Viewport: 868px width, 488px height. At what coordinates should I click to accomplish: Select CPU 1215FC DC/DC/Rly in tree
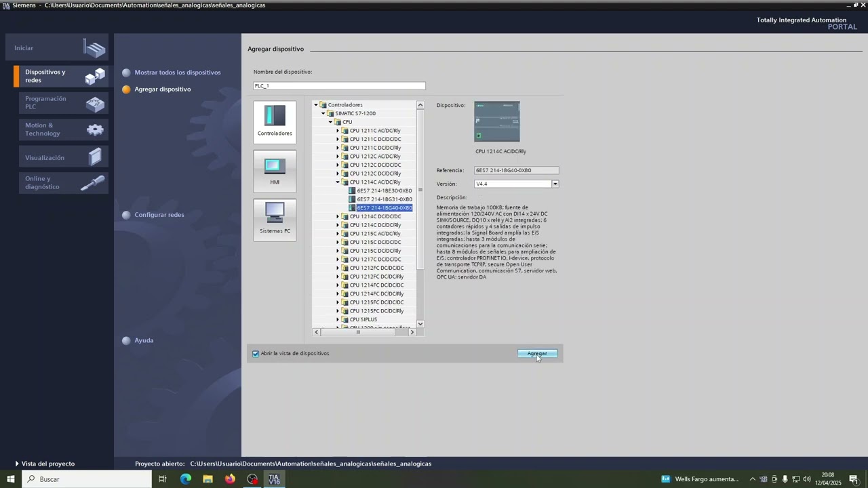[x=376, y=311]
